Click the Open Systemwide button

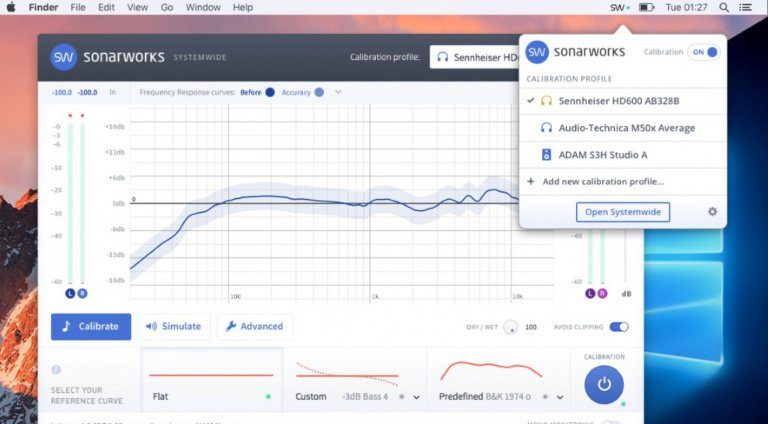pyautogui.click(x=623, y=212)
